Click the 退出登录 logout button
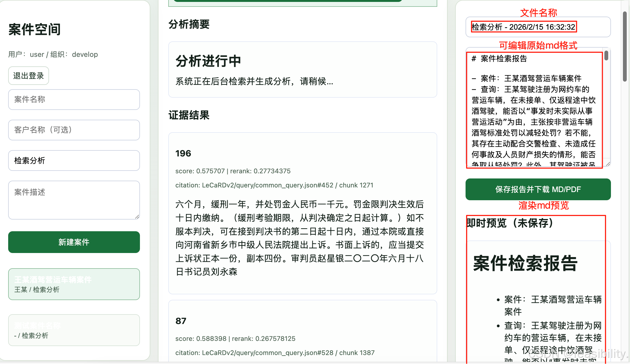The height and width of the screenshot is (364, 630). coord(28,76)
